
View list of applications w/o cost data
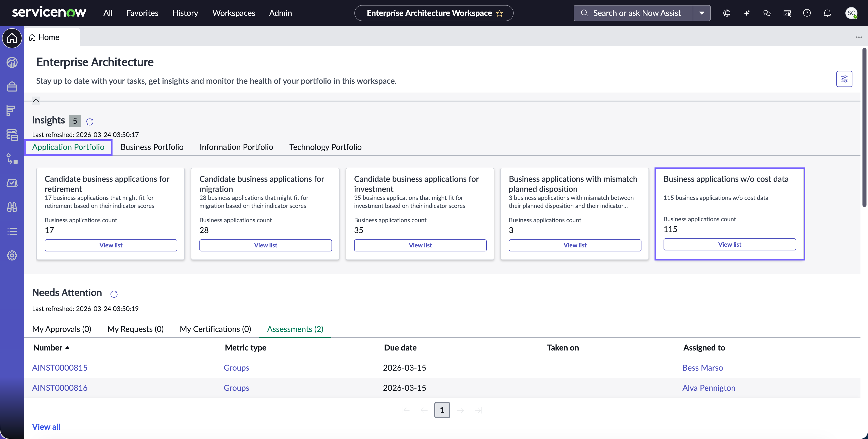point(730,244)
